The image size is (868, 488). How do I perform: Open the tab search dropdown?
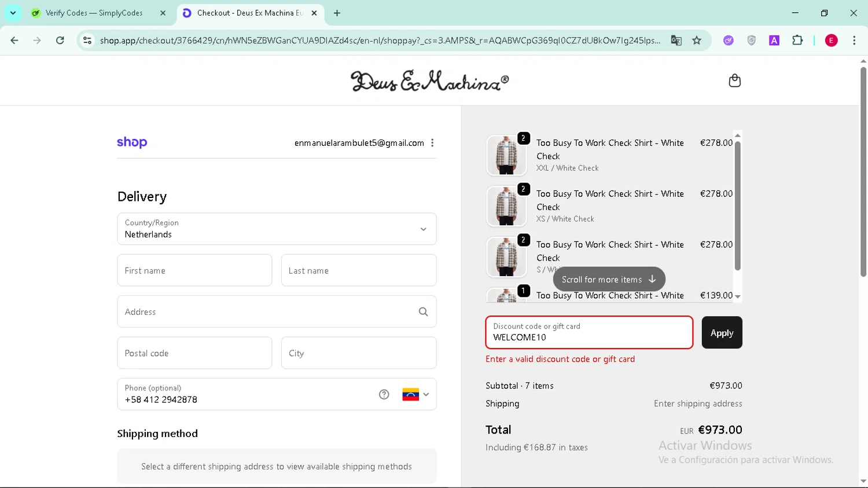(x=13, y=13)
